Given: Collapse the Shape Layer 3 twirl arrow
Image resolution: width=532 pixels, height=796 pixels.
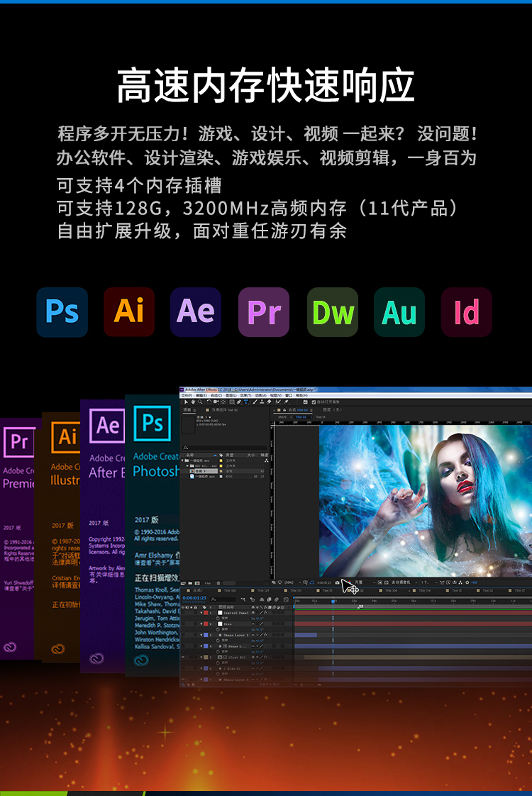Looking at the screenshot, I should (x=201, y=635).
